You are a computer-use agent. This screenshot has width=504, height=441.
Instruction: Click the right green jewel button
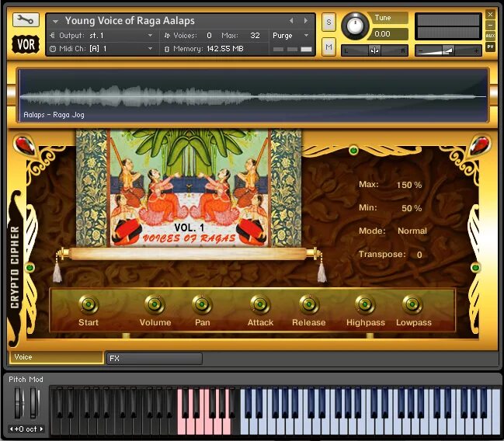(475, 267)
